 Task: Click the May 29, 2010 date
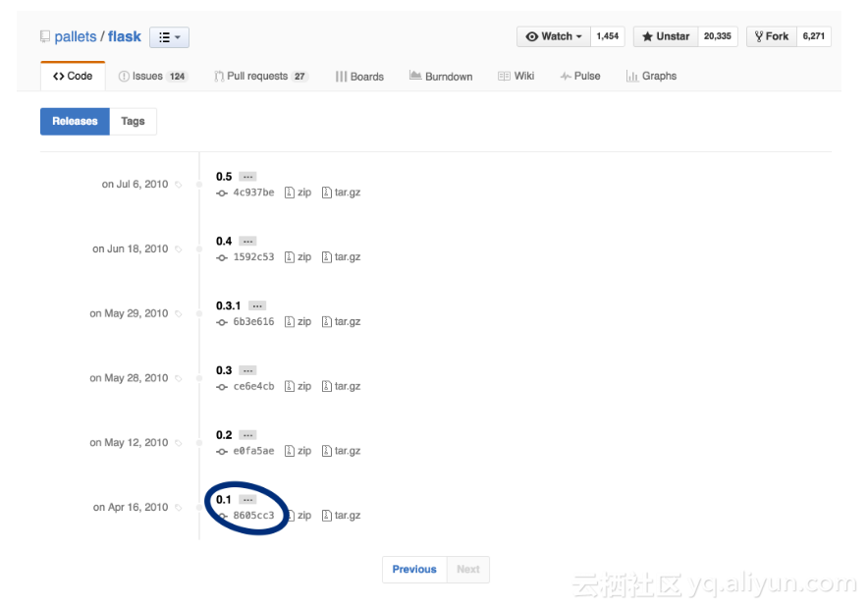129,313
